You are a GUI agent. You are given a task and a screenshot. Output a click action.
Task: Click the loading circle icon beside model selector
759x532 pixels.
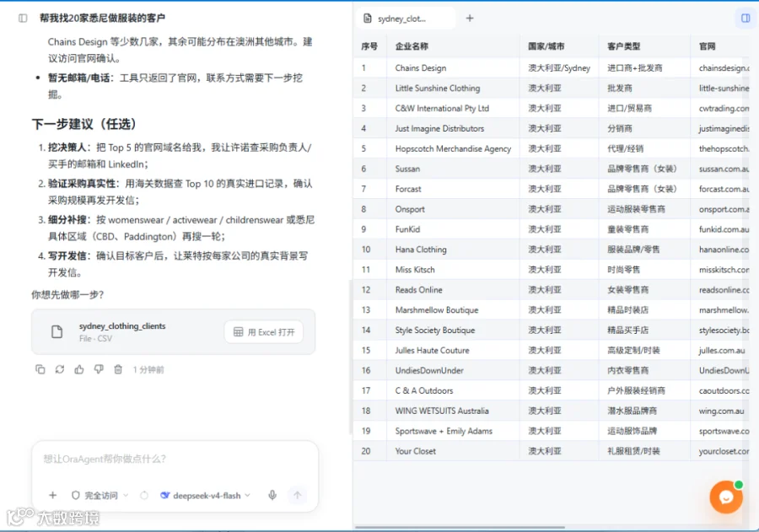click(143, 495)
